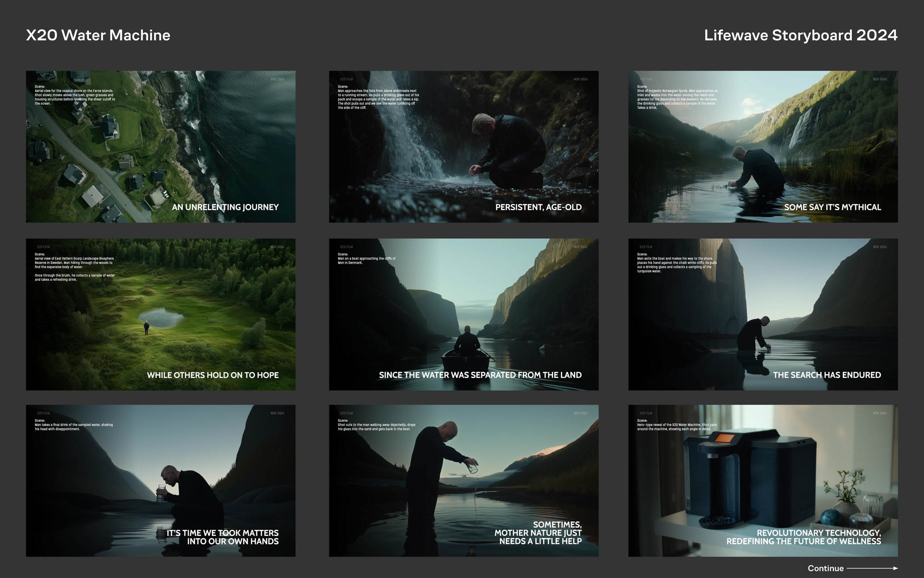924x578 pixels.
Task: Open the 'An Unrelenting Journey' storyboard frame
Action: pos(161,146)
